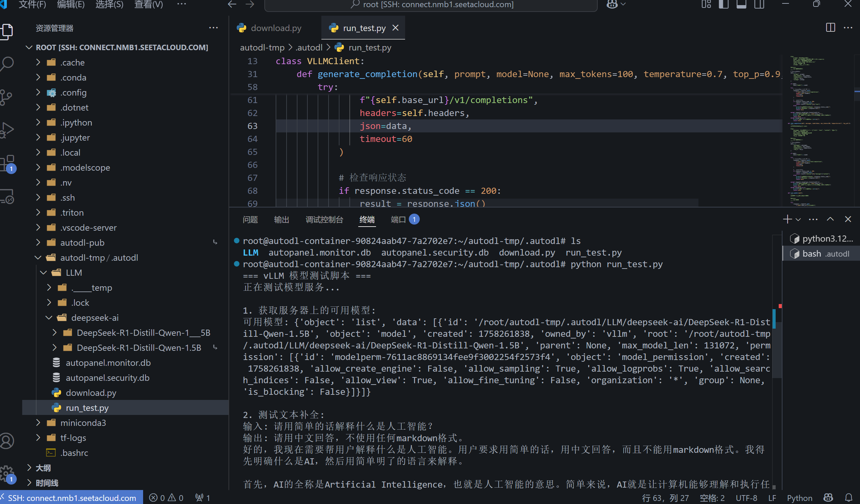Open Extensions view with badge
The width and height of the screenshot is (860, 504).
8,163
